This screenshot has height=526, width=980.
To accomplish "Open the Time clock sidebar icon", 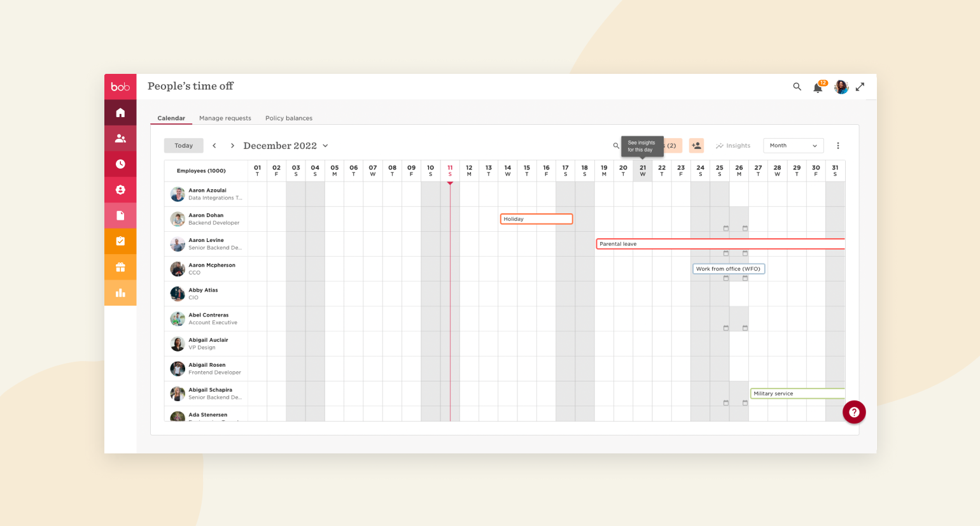I will 120,164.
